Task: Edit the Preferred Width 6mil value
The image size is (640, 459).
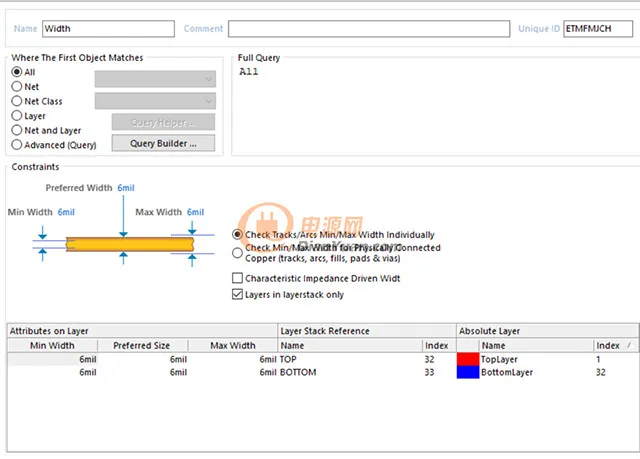Action: [126, 188]
